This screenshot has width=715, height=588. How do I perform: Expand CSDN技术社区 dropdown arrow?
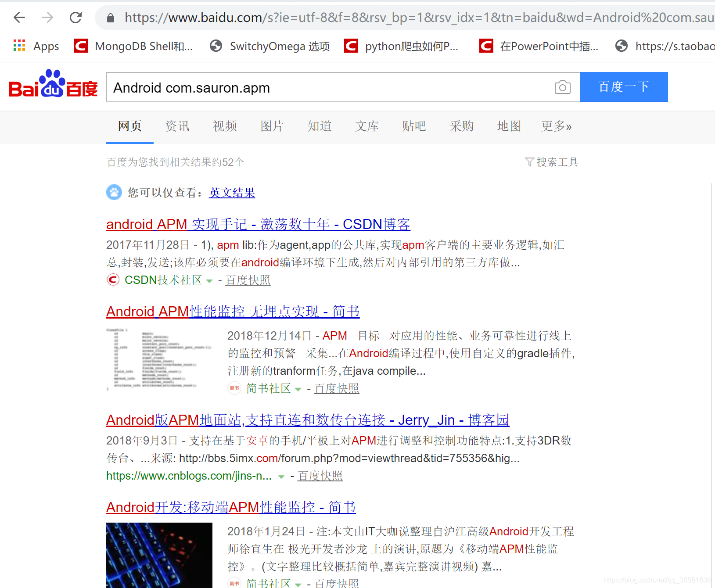pos(209,281)
